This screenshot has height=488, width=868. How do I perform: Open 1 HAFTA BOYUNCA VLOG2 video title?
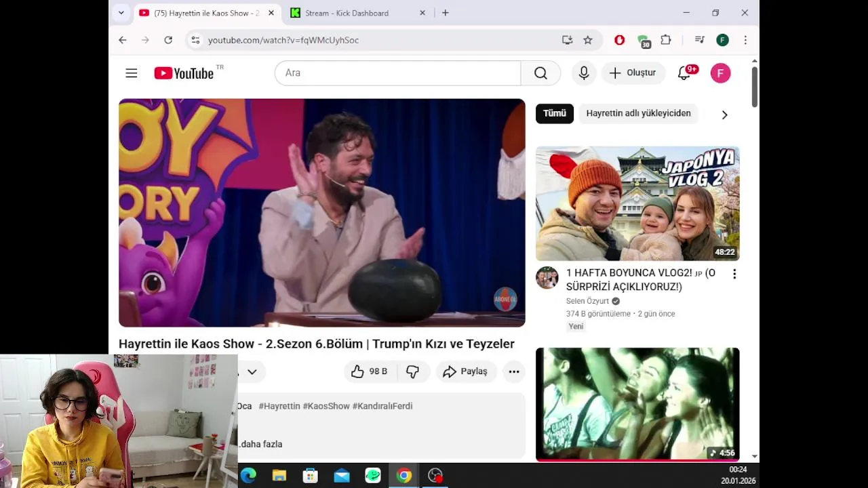coord(641,280)
